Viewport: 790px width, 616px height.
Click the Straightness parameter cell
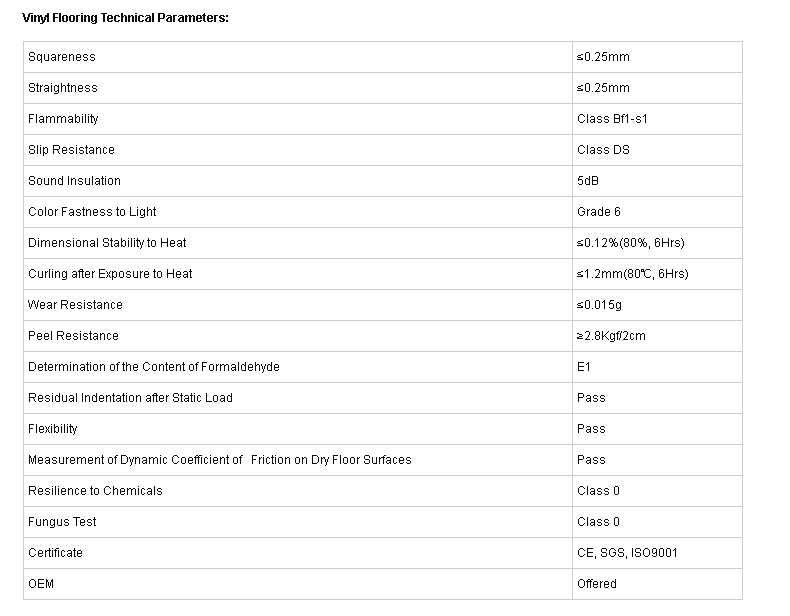pyautogui.click(x=63, y=88)
